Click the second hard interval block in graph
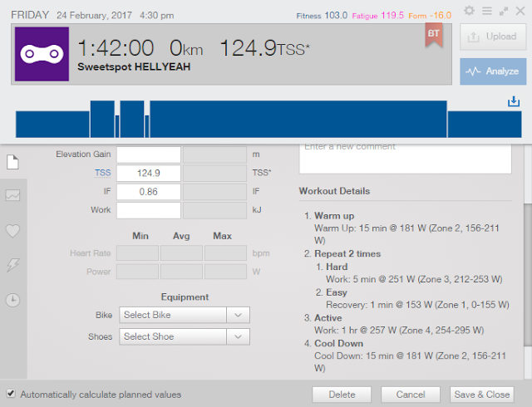 (132, 119)
